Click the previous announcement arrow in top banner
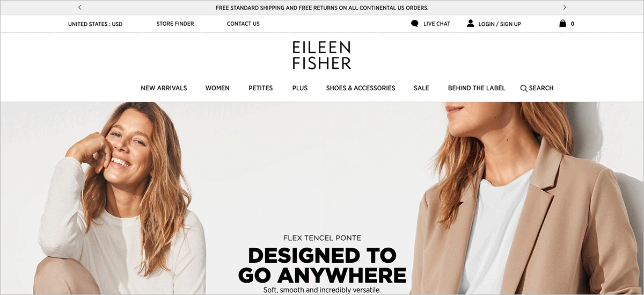Viewport: 644px width, 295px height. pyautogui.click(x=80, y=8)
